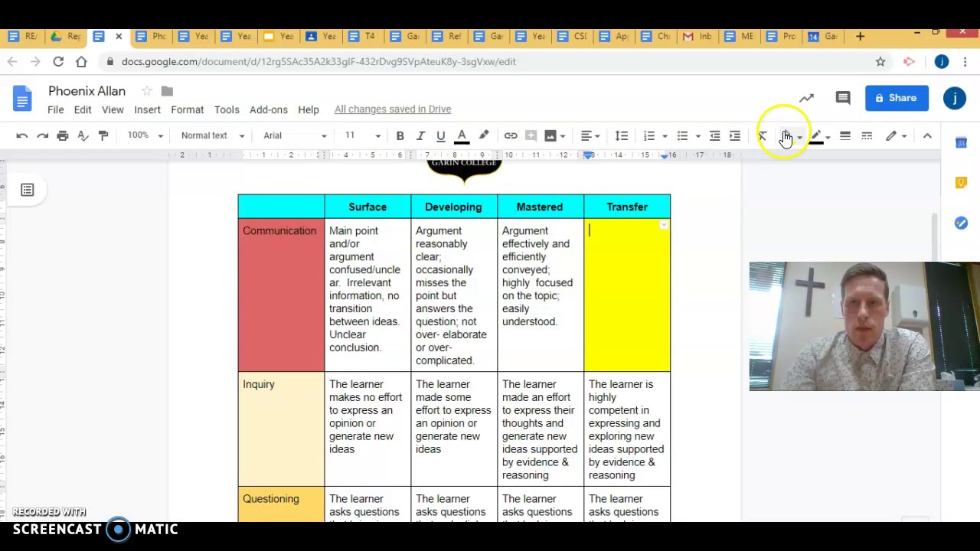The image size is (980, 551).
Task: Open the text alignment dropdown
Action: pyautogui.click(x=590, y=135)
